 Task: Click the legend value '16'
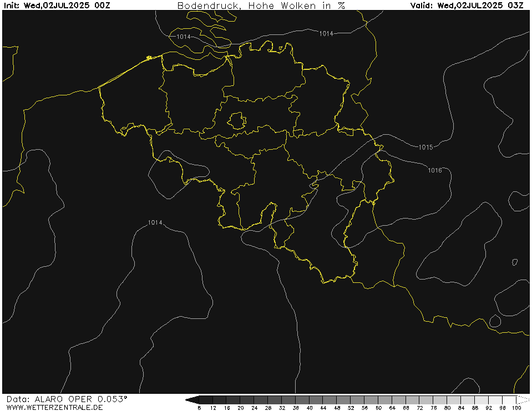(x=227, y=408)
